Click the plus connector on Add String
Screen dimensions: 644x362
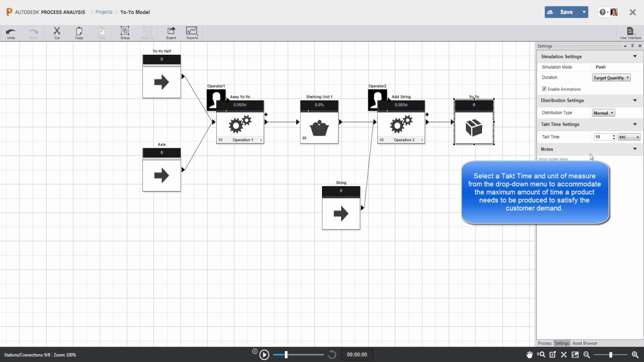tap(427, 115)
